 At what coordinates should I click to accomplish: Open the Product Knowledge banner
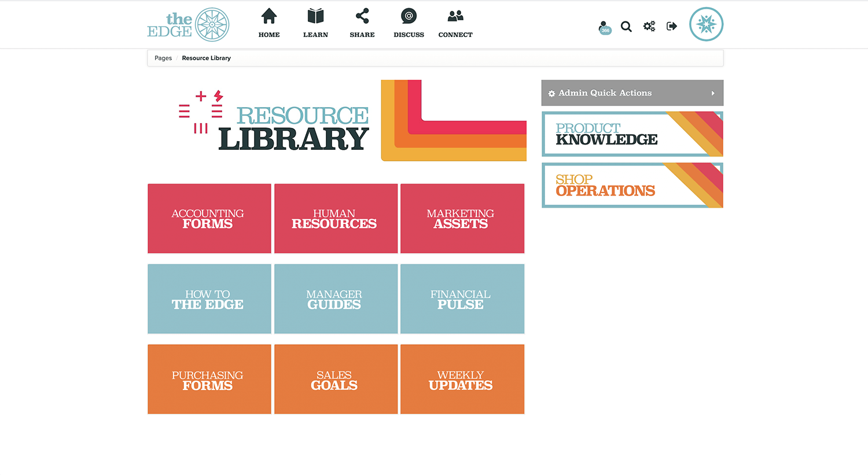pos(632,134)
